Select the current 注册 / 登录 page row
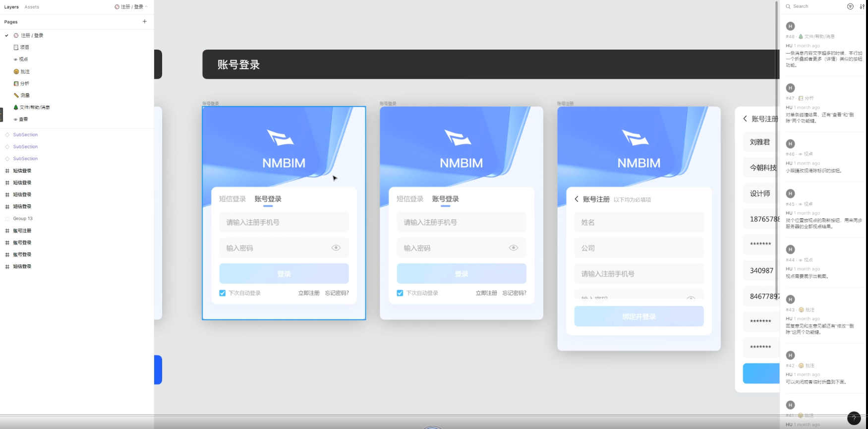Image resolution: width=868 pixels, height=429 pixels. pyautogui.click(x=77, y=35)
